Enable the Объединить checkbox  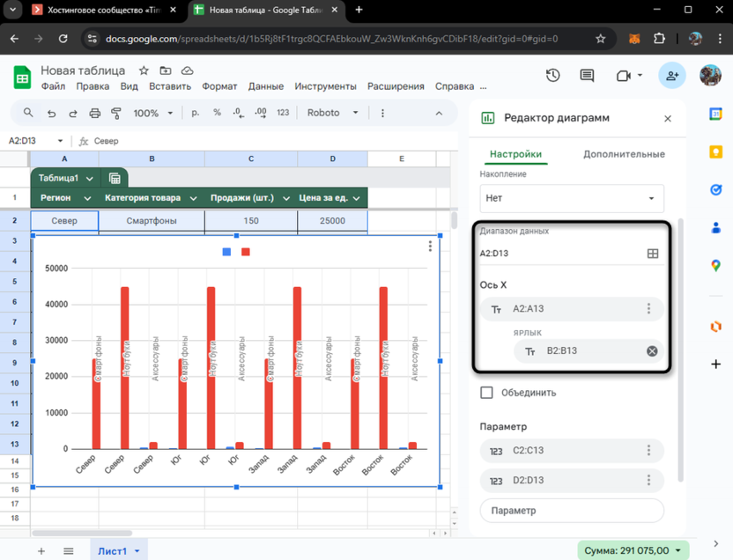[486, 393]
